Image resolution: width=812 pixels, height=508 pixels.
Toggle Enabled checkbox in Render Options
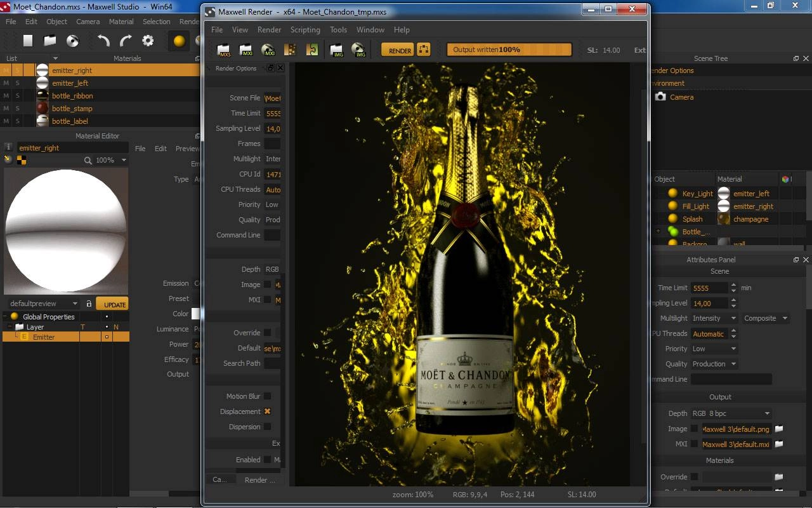pos(268,460)
